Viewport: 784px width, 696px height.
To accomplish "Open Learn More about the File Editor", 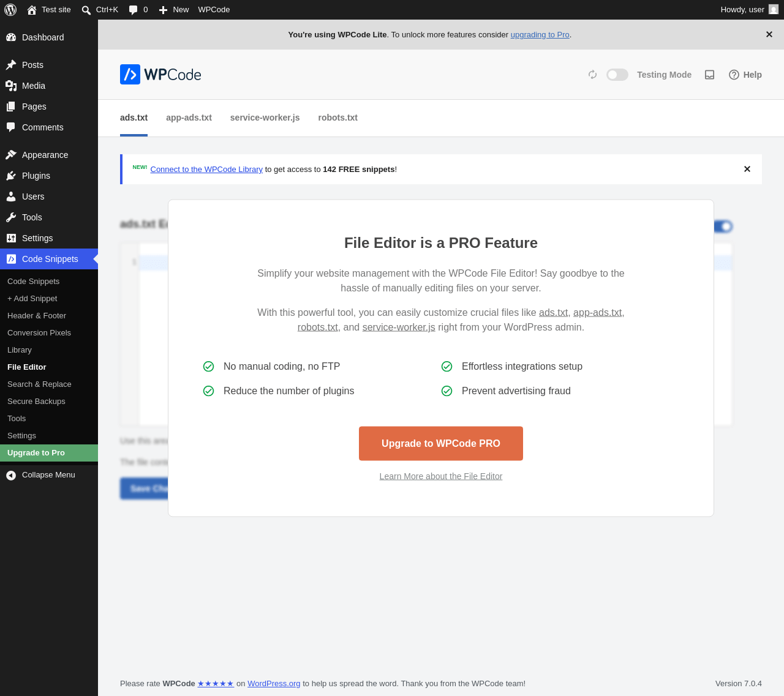I will point(441,476).
